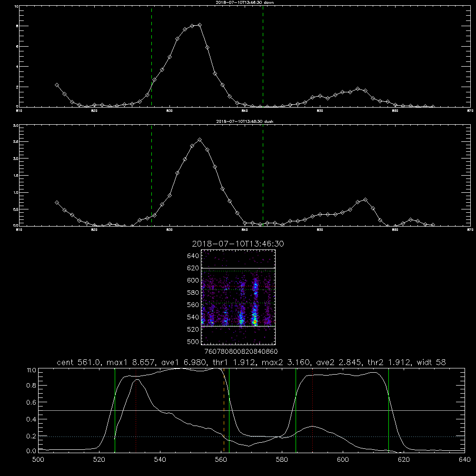The width and height of the screenshot is (476, 476).
Task: Click the peak diamond marker of the dawn curve
Action: [x=199, y=25]
